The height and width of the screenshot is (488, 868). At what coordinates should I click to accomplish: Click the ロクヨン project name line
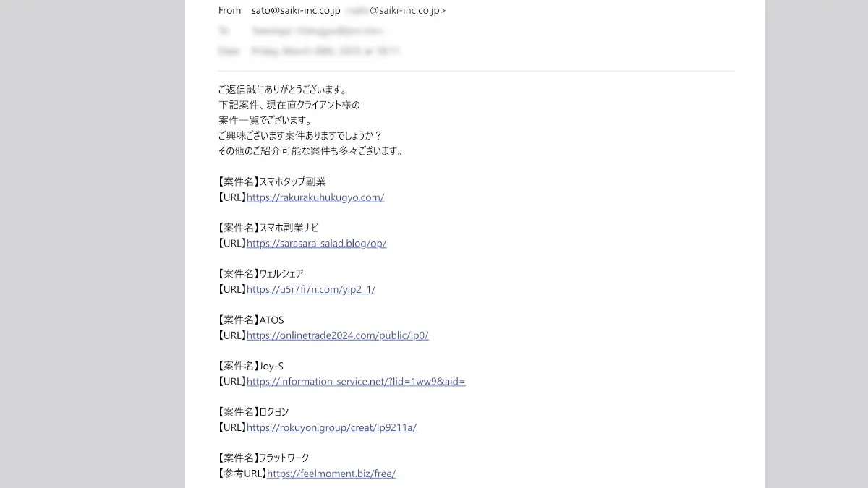click(x=253, y=412)
